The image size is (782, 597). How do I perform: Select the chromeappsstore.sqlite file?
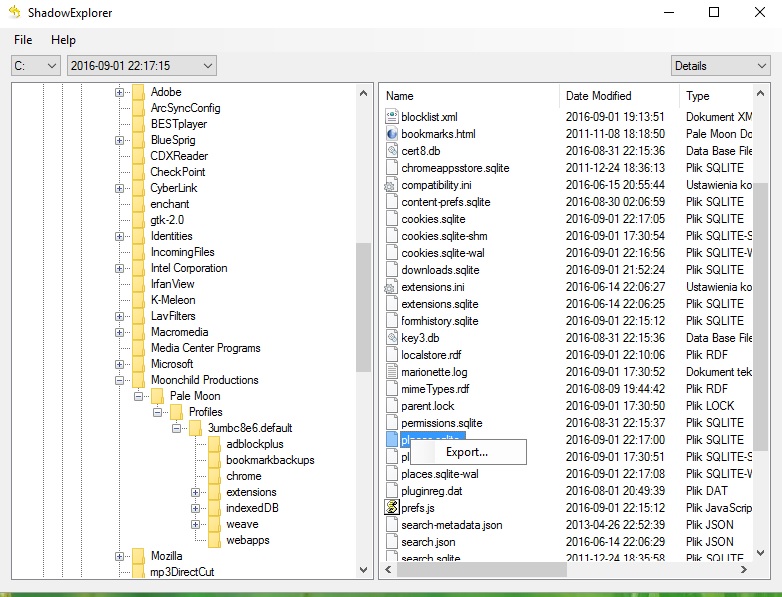tap(455, 168)
